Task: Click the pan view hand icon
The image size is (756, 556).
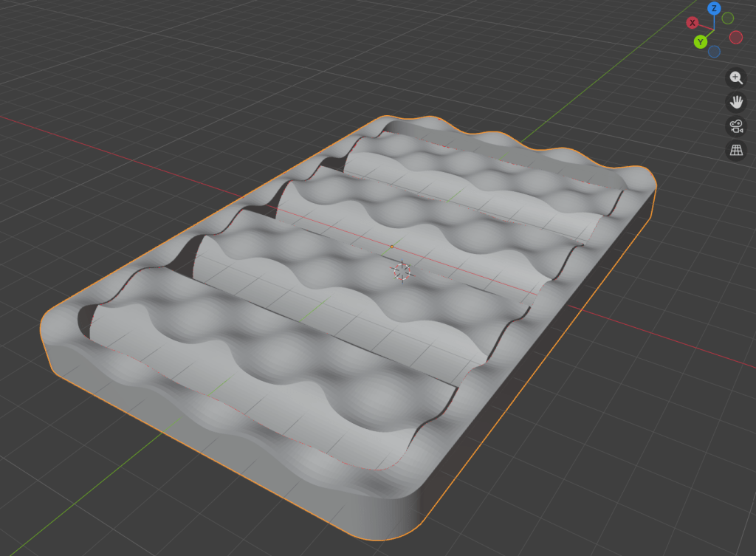Action: [x=736, y=102]
